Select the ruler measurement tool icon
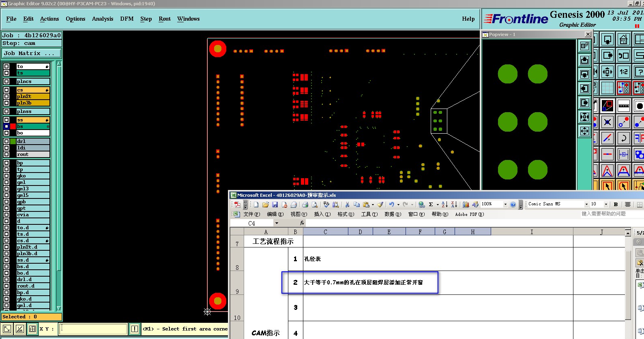 (623, 106)
